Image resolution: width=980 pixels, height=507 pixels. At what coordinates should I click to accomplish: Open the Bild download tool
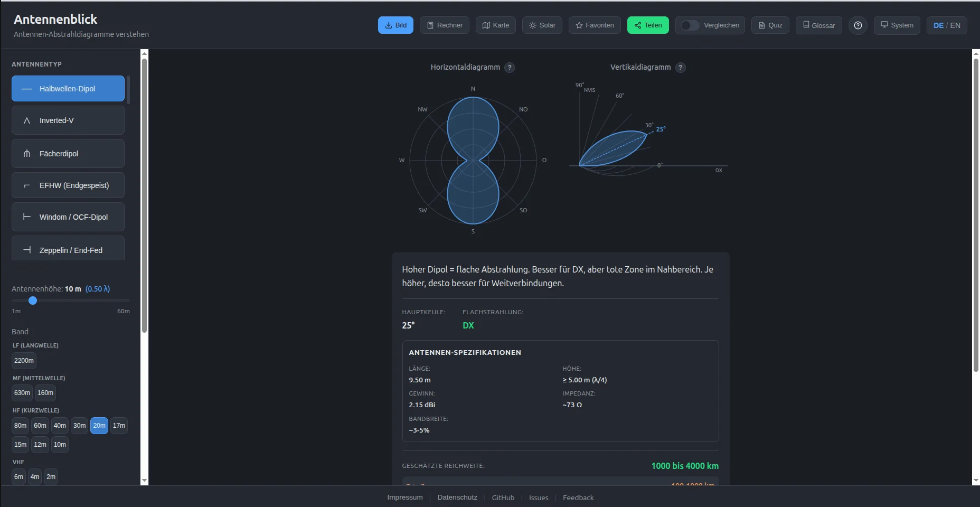click(x=395, y=25)
